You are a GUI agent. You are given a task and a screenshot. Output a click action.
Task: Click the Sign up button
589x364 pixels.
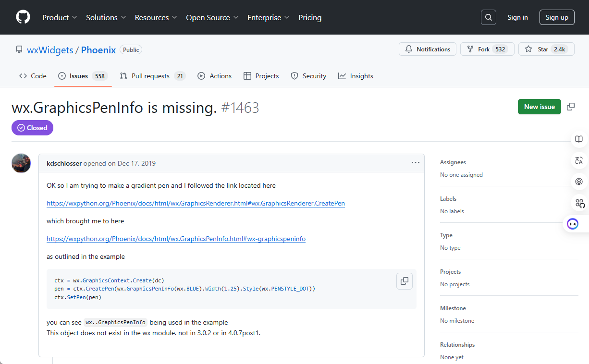point(557,17)
